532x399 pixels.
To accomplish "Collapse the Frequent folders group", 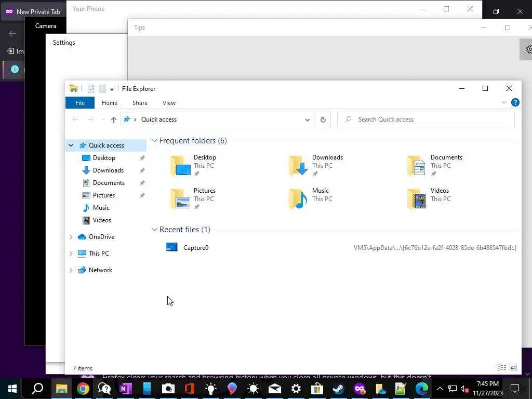I will (154, 140).
